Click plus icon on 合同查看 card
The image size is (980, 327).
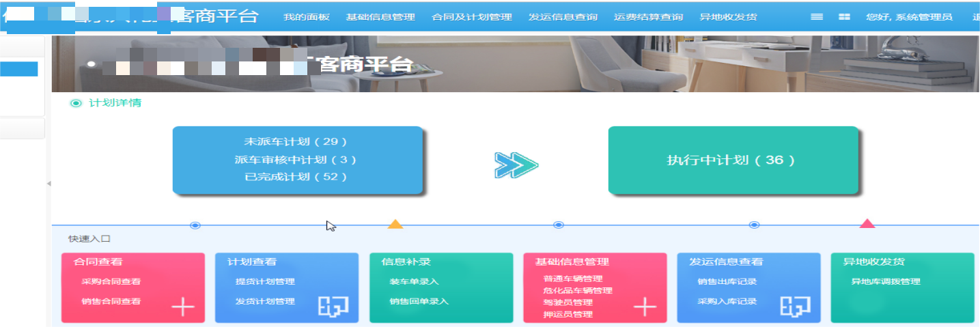tap(182, 308)
